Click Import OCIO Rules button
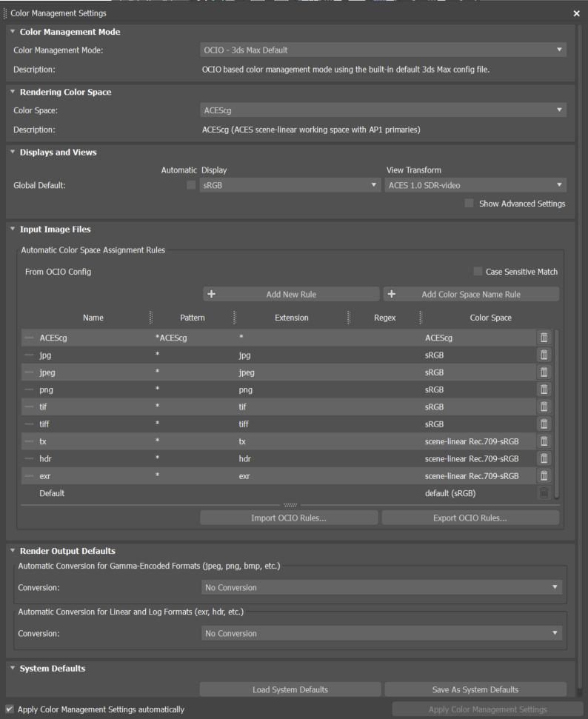This screenshot has width=588, height=719. [289, 518]
